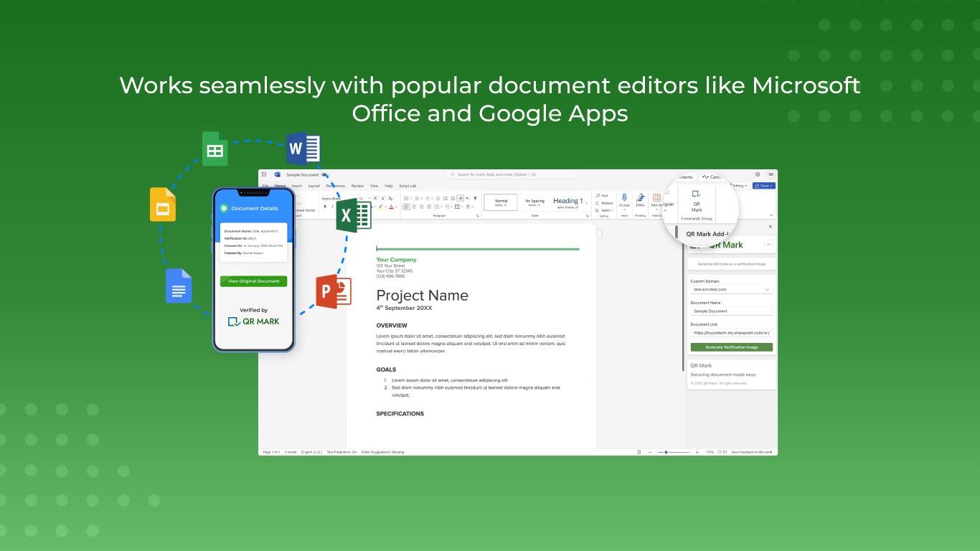Shrink font size with smaller A icon
This screenshot has height=551, width=980.
tap(383, 198)
